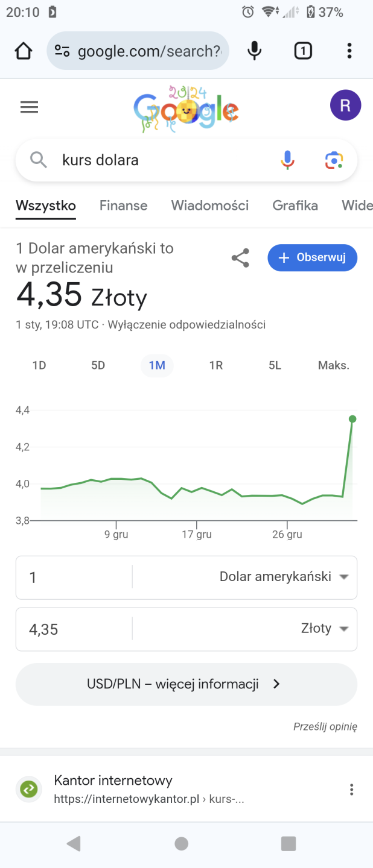Open options for Kantor internetowy result
This screenshot has width=373, height=868.
click(351, 790)
